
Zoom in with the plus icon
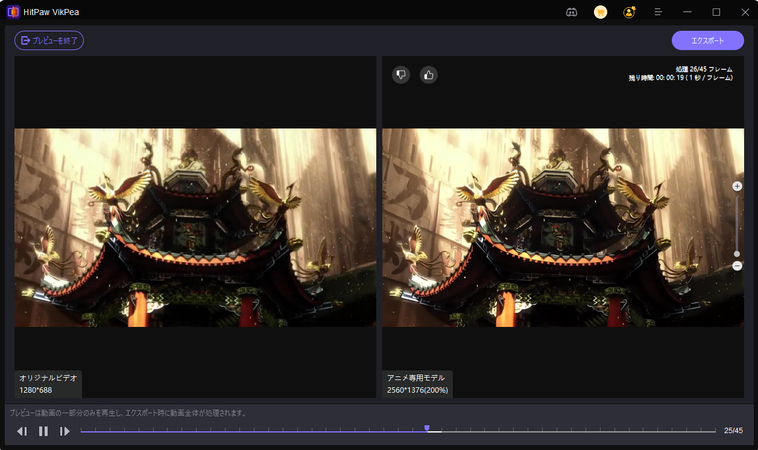click(737, 187)
